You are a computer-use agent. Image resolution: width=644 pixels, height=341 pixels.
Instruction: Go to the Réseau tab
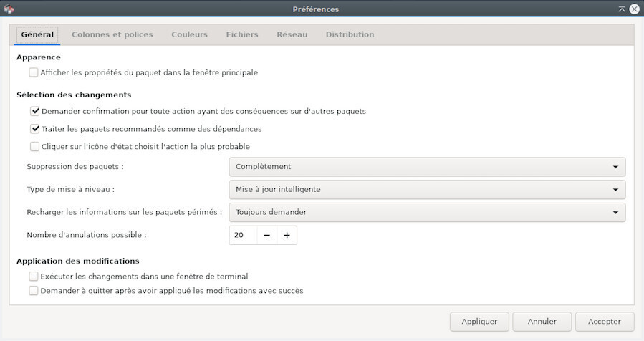tap(292, 34)
